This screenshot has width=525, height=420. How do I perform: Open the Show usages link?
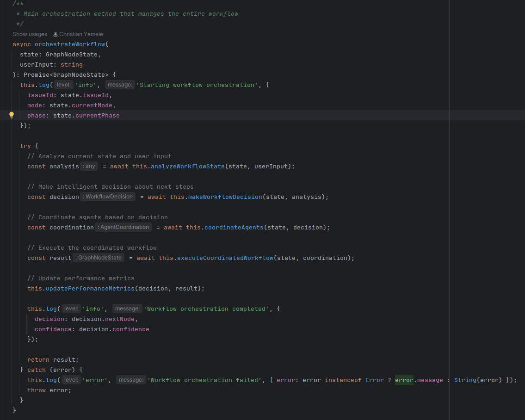click(30, 34)
